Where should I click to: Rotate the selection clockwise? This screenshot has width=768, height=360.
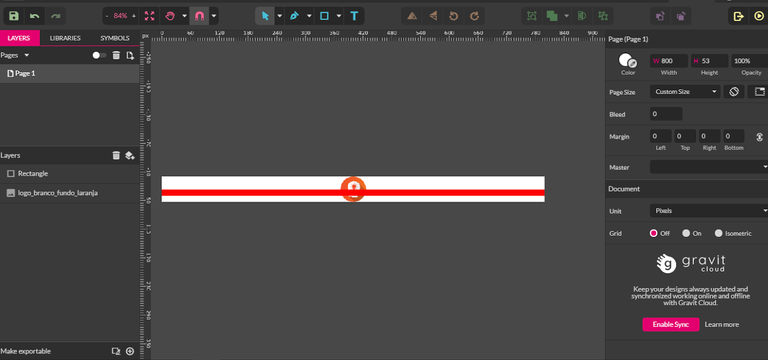(474, 16)
